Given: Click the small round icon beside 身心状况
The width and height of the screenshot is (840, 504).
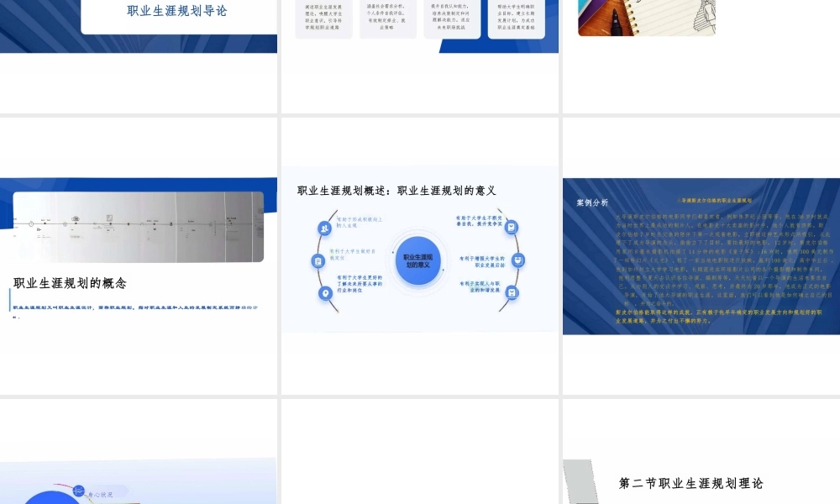Looking at the screenshot, I should click(x=78, y=490).
